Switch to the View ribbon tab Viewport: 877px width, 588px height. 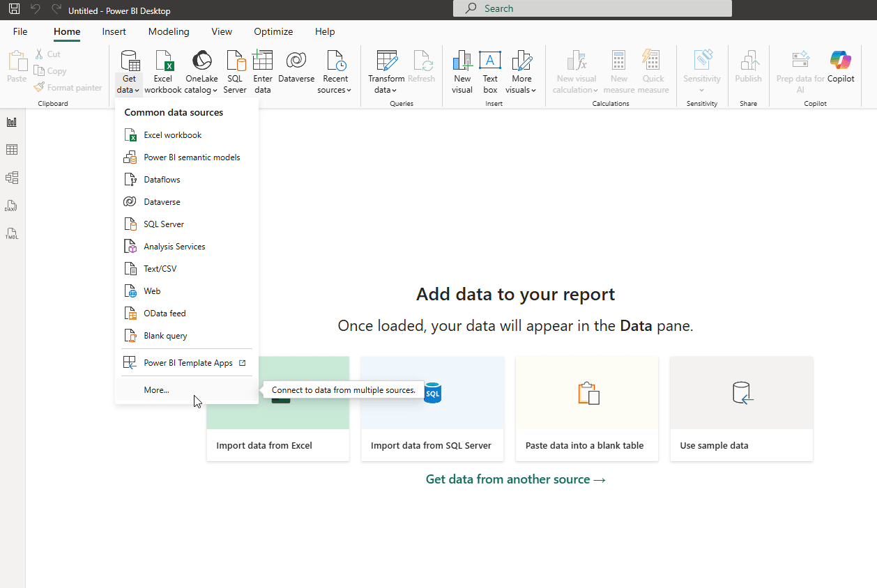pyautogui.click(x=222, y=31)
